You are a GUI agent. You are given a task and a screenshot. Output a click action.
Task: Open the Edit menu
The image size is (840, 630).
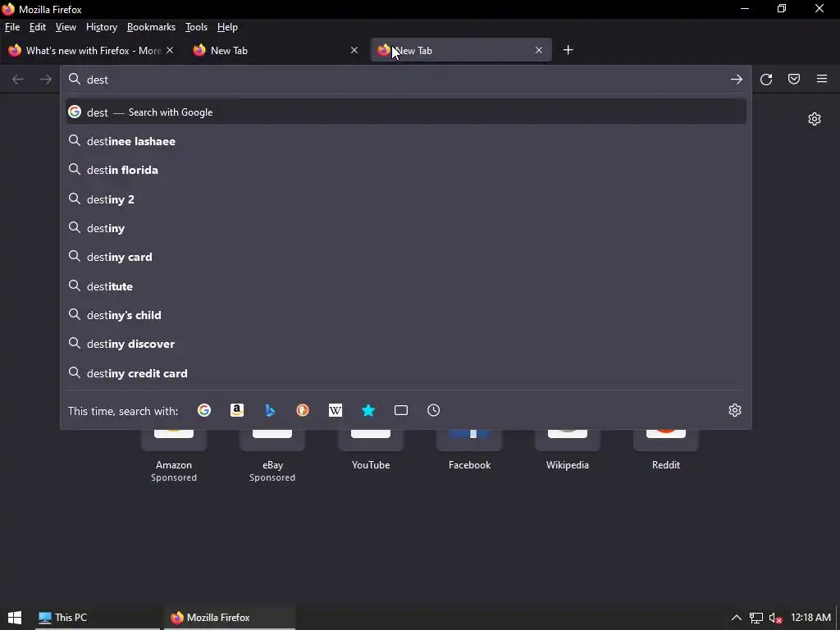[x=38, y=27]
